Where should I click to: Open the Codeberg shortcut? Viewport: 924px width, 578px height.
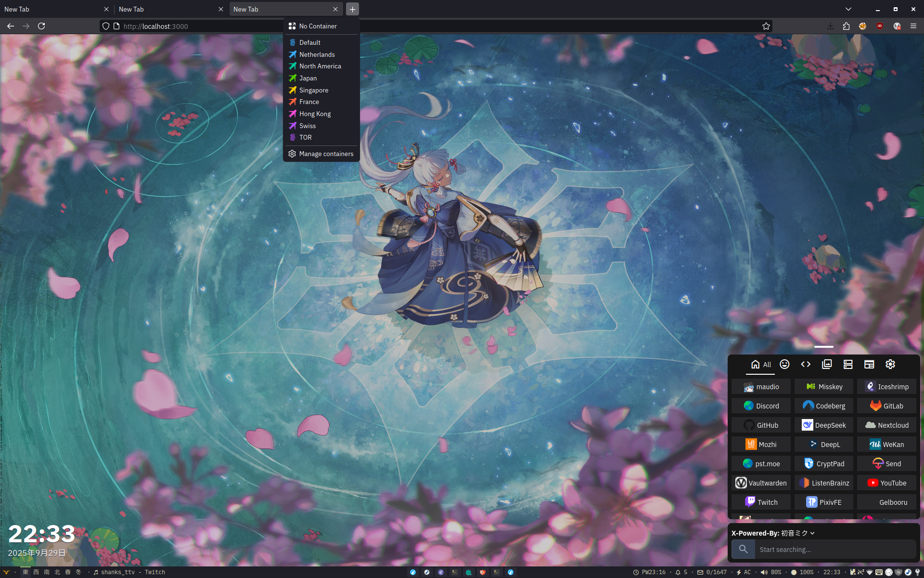pyautogui.click(x=824, y=406)
